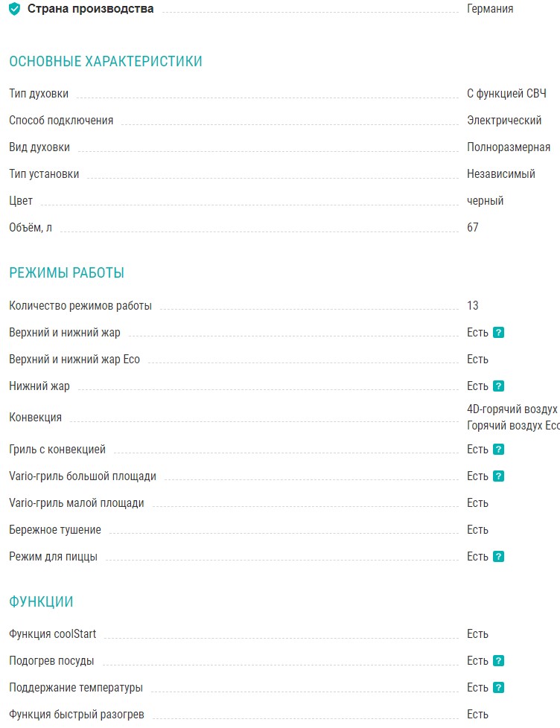
Task: Click the Полноразмерная oven type value
Action: pos(509,147)
